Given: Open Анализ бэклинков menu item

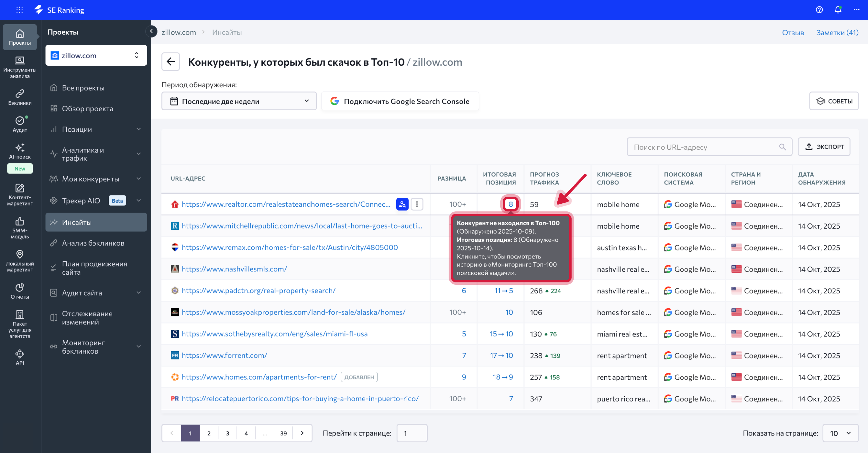Looking at the screenshot, I should coord(93,243).
